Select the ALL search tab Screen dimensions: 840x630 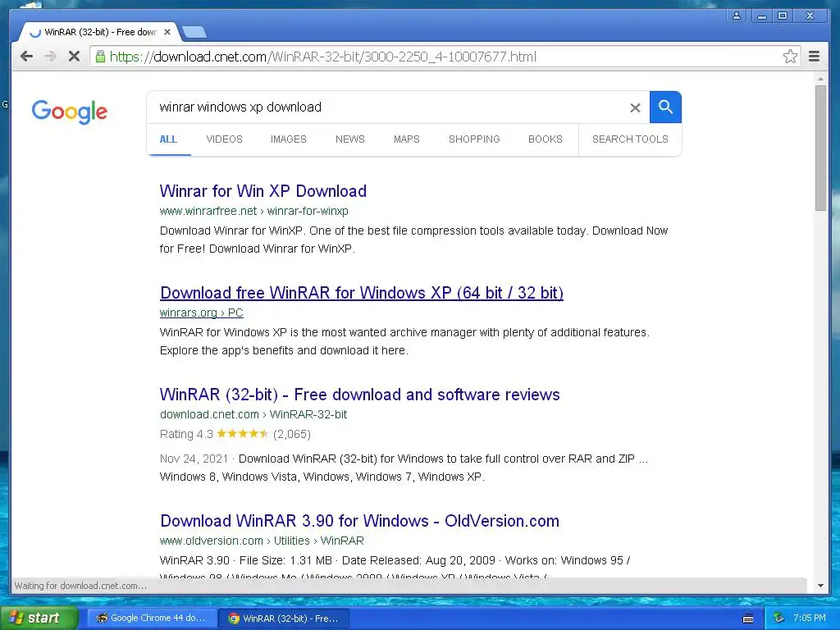(168, 139)
